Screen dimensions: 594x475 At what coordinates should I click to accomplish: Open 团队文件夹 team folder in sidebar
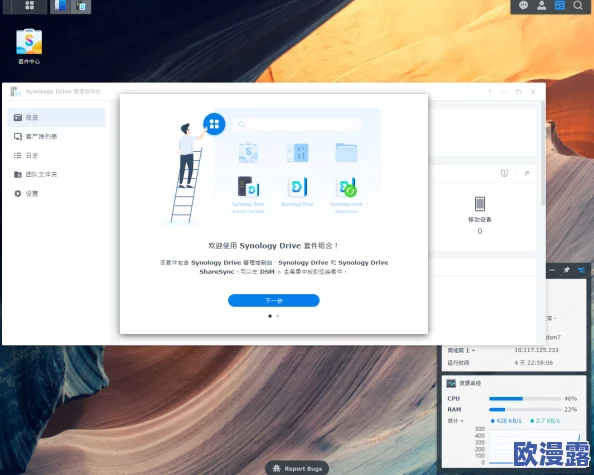point(56,174)
